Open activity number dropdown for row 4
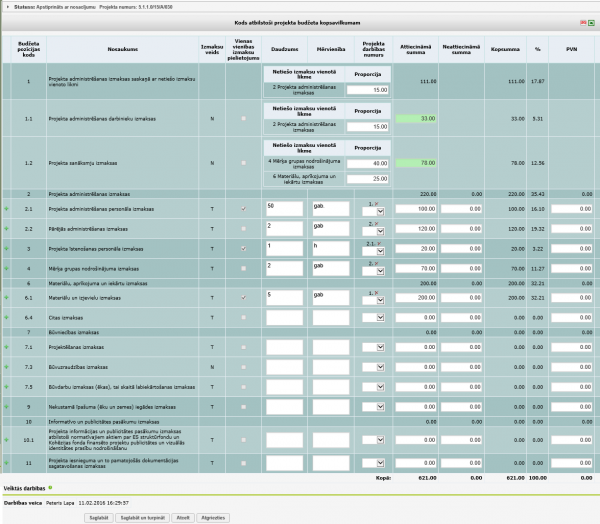The image size is (600, 524). point(373,268)
